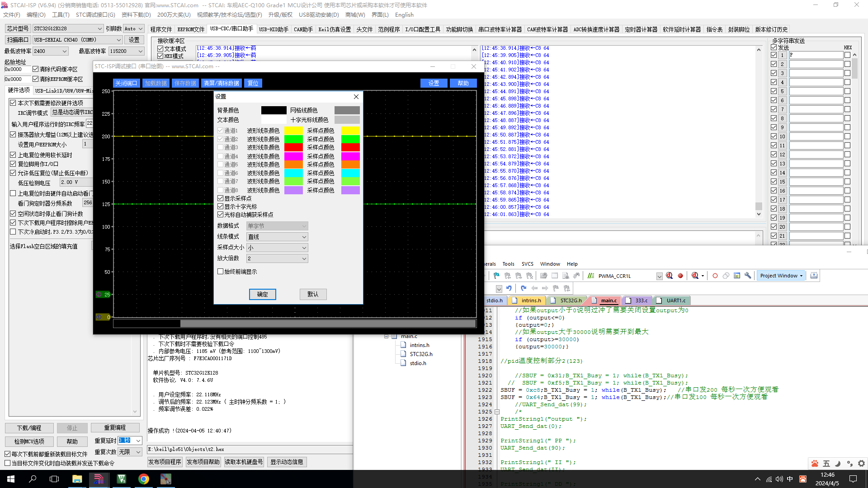This screenshot has height=488, width=868.
Task: Click 下载/编程 button
Action: pyautogui.click(x=29, y=428)
